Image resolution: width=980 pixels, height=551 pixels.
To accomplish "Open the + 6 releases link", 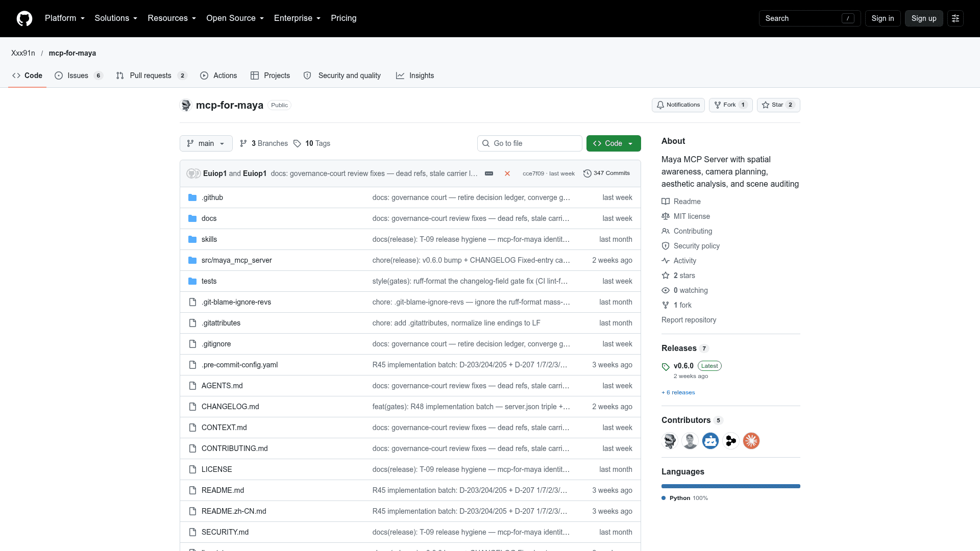I will click(x=678, y=392).
